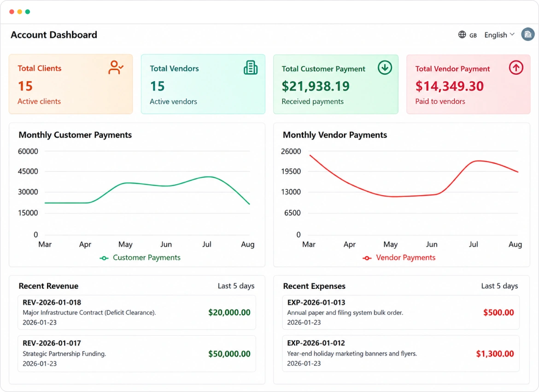This screenshot has height=392, width=539.
Task: Open revenue entry REV-2026-01-017
Action: [137, 353]
